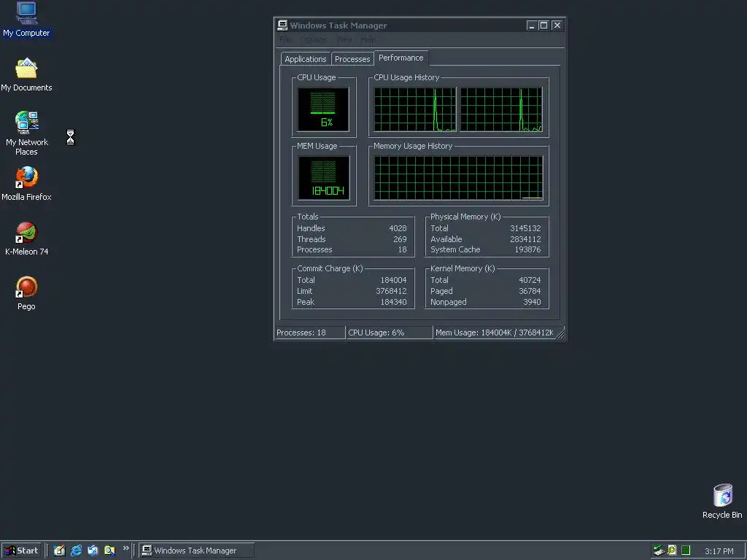Click the Threads value 269
The height and width of the screenshot is (560, 747).
click(400, 239)
